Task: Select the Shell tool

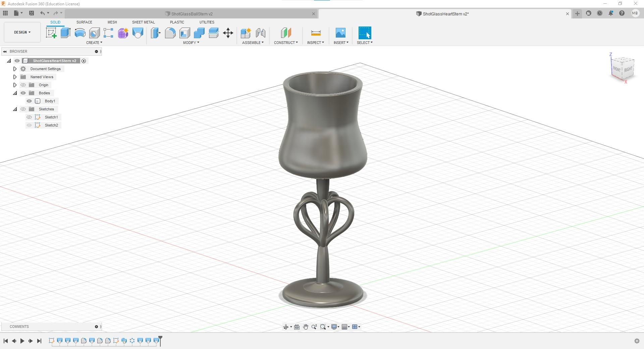Action: tap(184, 33)
